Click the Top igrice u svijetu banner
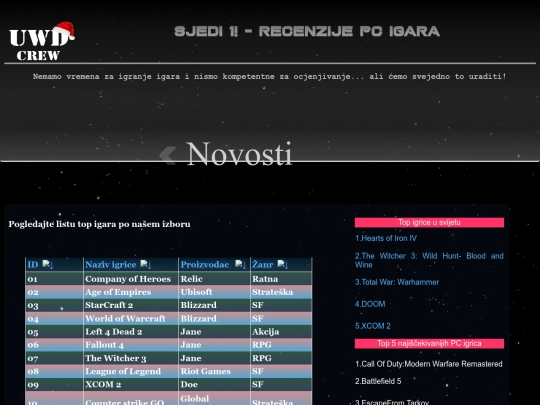540x405 pixels. 429,222
